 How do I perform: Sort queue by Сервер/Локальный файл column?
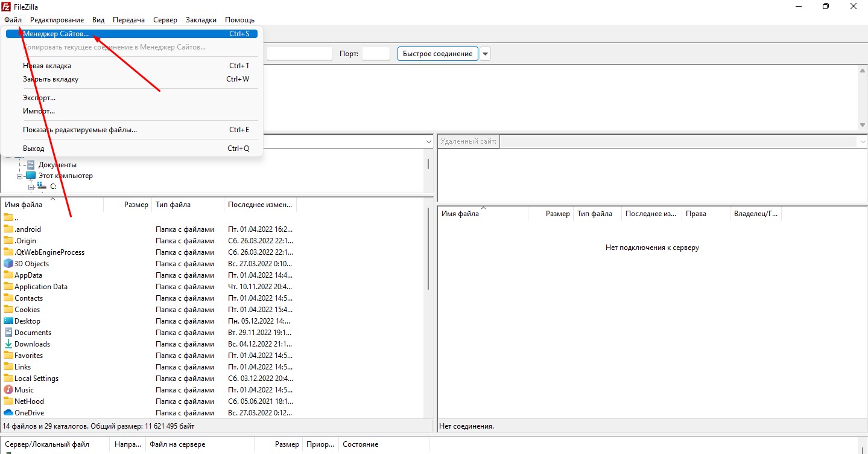(55, 444)
